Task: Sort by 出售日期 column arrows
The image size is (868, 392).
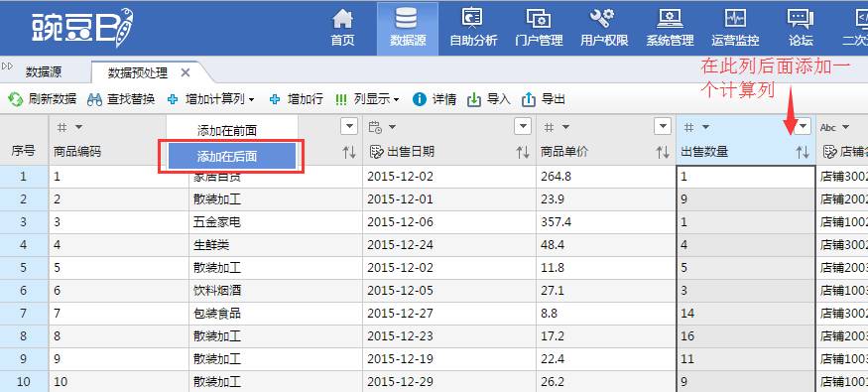Action: tap(523, 152)
